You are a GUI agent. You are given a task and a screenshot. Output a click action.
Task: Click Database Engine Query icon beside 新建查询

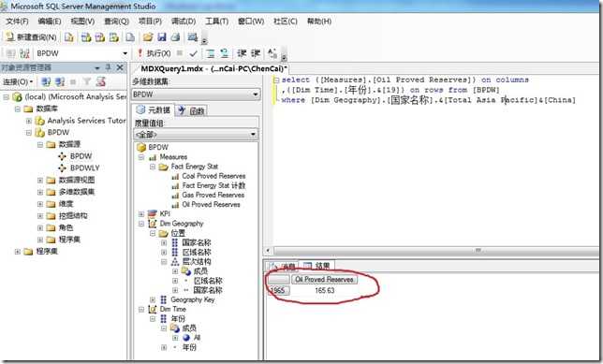(x=69, y=37)
